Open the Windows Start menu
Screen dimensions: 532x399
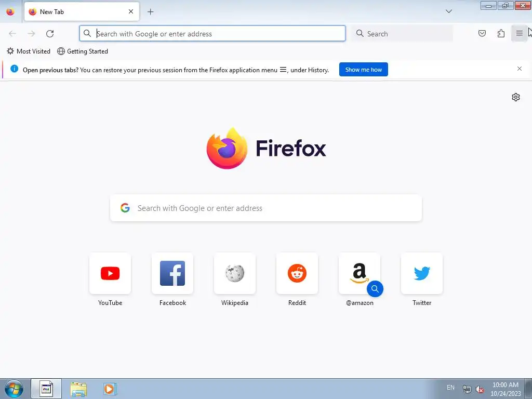(x=14, y=389)
